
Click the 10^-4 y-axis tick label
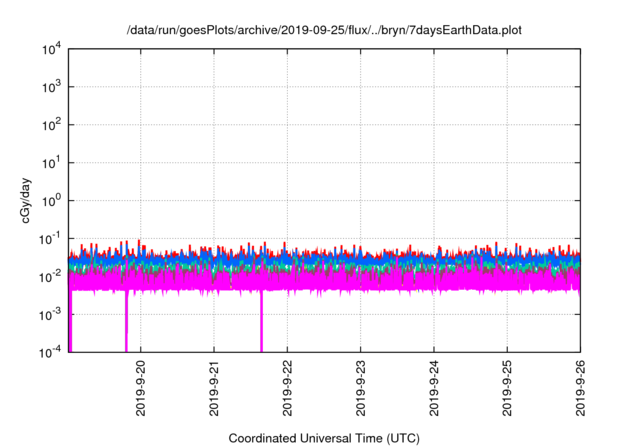pyautogui.click(x=50, y=352)
